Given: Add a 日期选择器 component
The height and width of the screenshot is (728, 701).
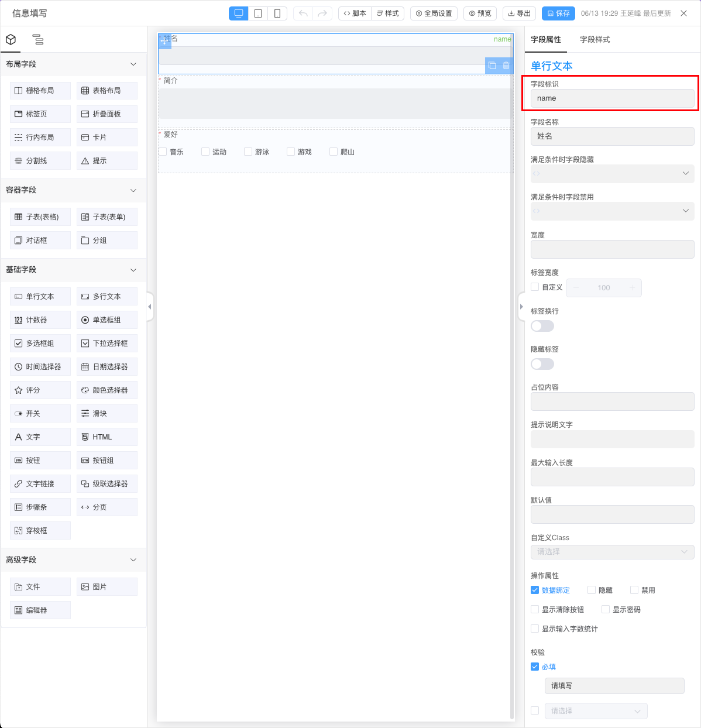Looking at the screenshot, I should [x=106, y=366].
